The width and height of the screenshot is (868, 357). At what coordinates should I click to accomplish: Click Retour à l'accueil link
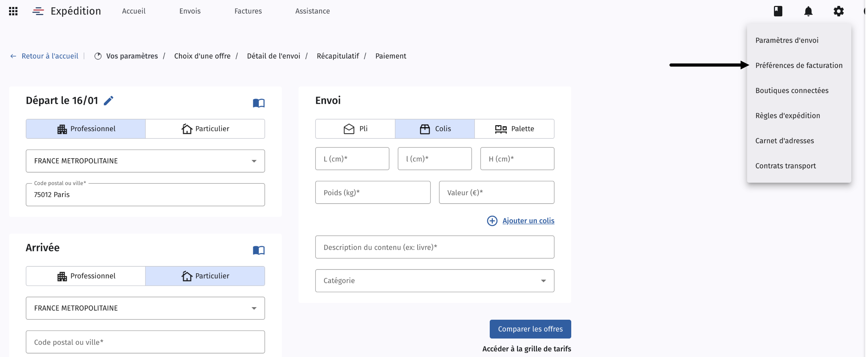tap(50, 56)
